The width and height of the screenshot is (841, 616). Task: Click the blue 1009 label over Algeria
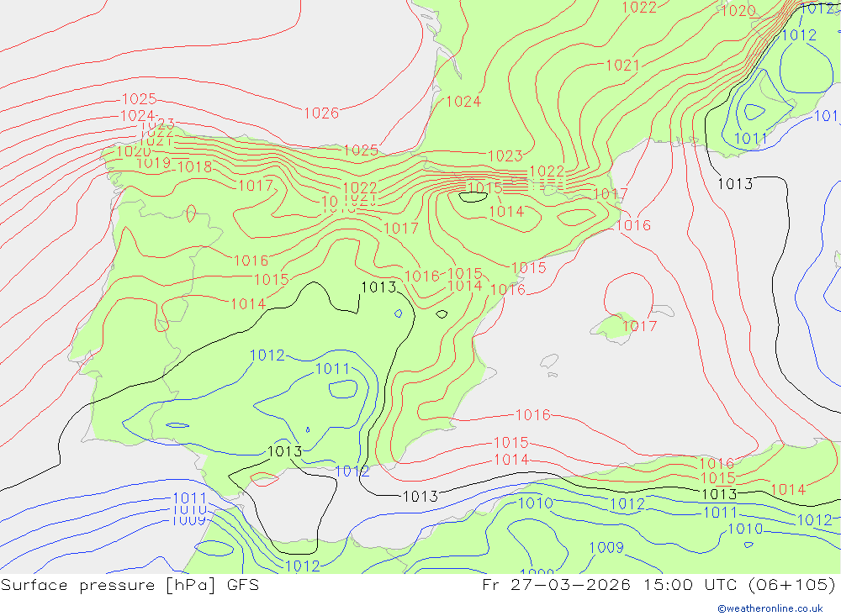tap(606, 547)
